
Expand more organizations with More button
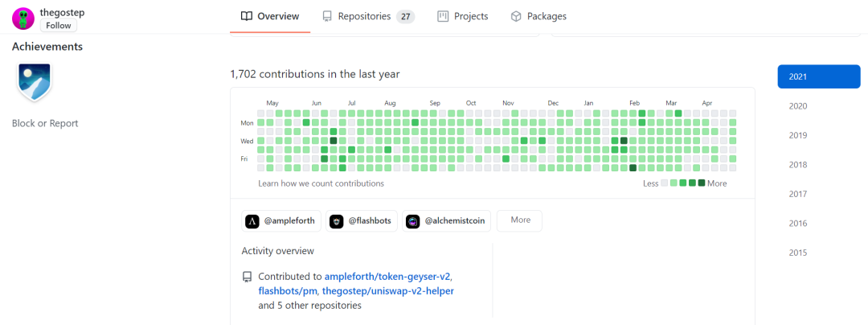[519, 220]
